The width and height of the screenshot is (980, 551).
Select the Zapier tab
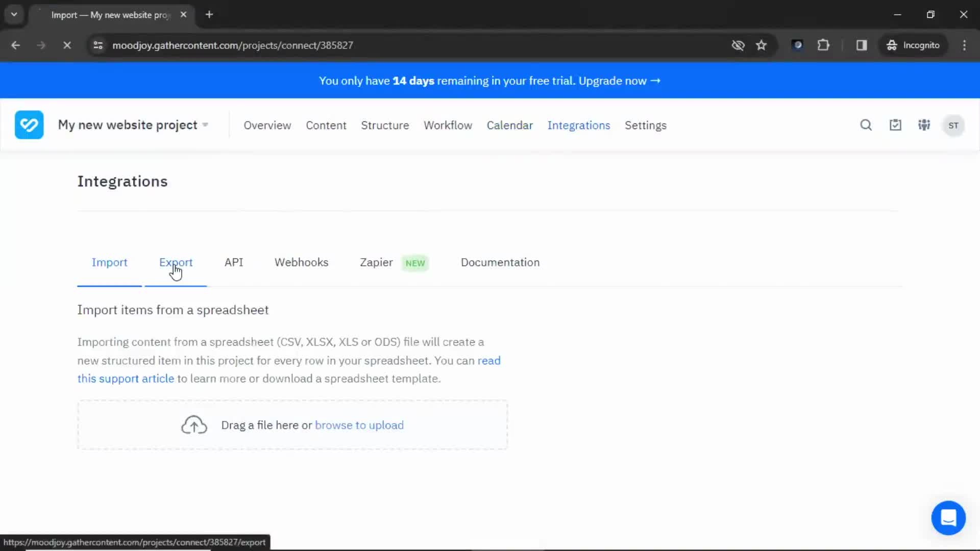point(376,262)
